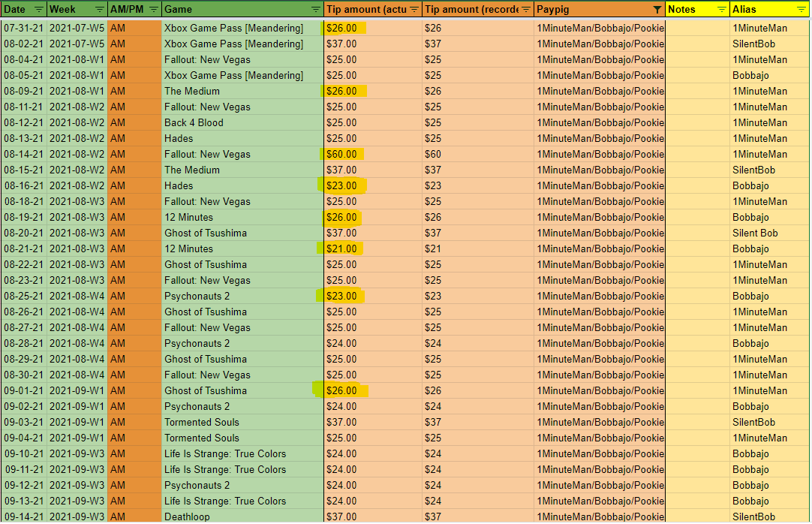Screen dimensions: 812x524
Task: Select The Medium cell on 08-15-21 row
Action: (242, 170)
